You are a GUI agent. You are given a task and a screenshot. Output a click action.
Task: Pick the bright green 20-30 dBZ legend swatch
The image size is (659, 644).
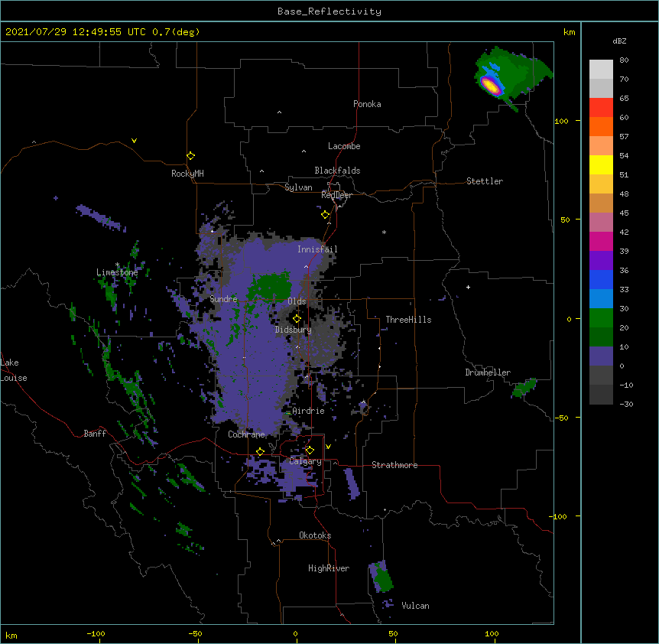click(601, 318)
